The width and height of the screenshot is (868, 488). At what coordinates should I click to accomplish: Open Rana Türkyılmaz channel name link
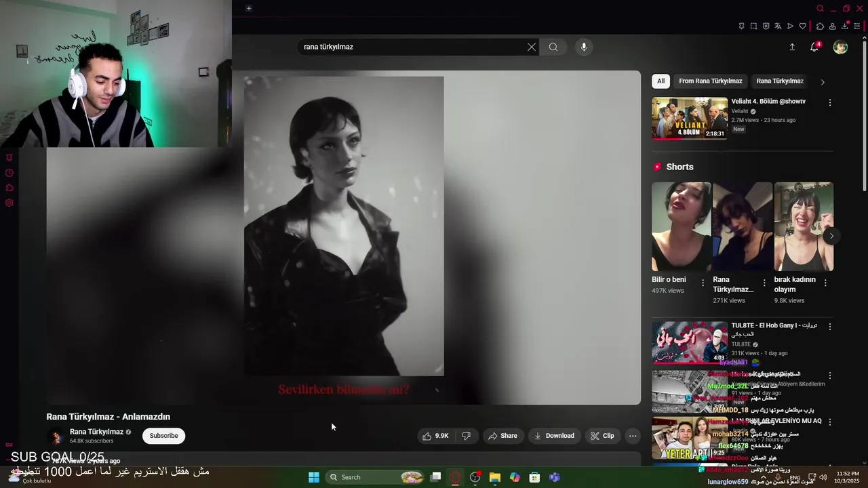(96, 432)
